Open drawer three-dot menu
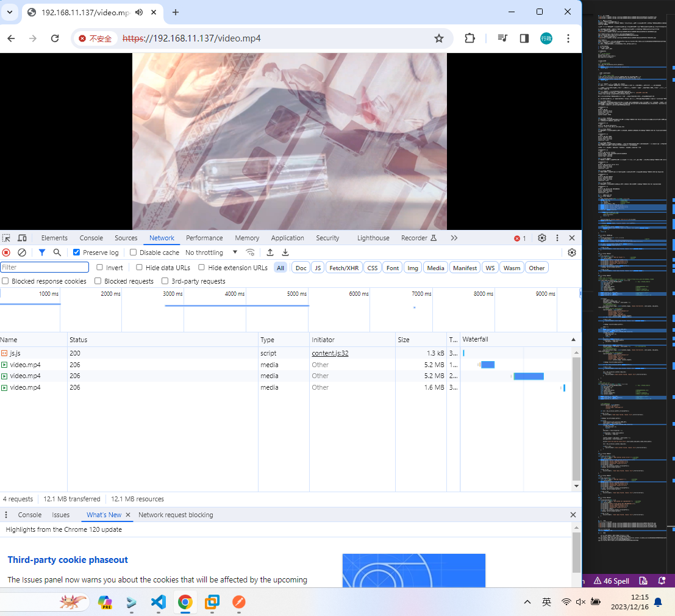The width and height of the screenshot is (675, 616). tap(6, 515)
